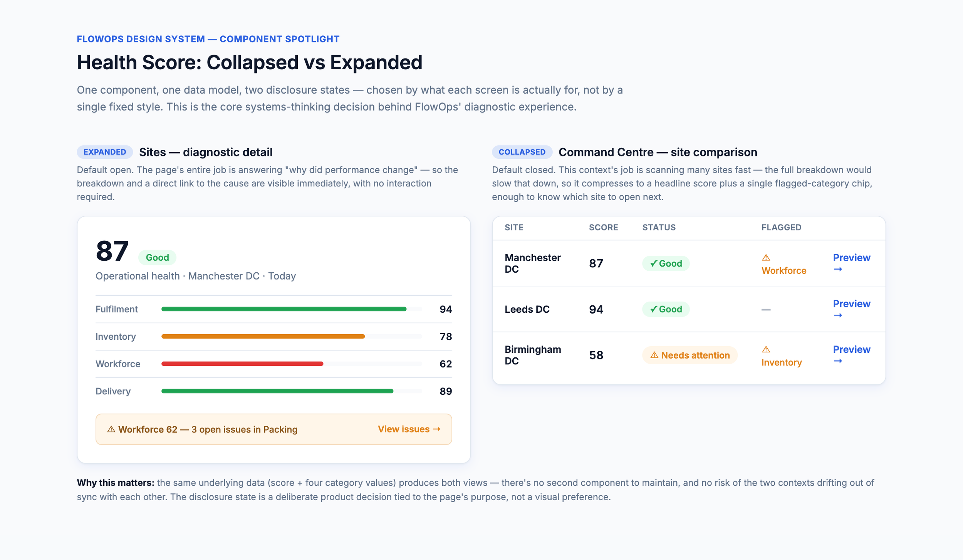Open Preview link for Leeds DC
Viewport: 963px width, 560px height.
851,309
